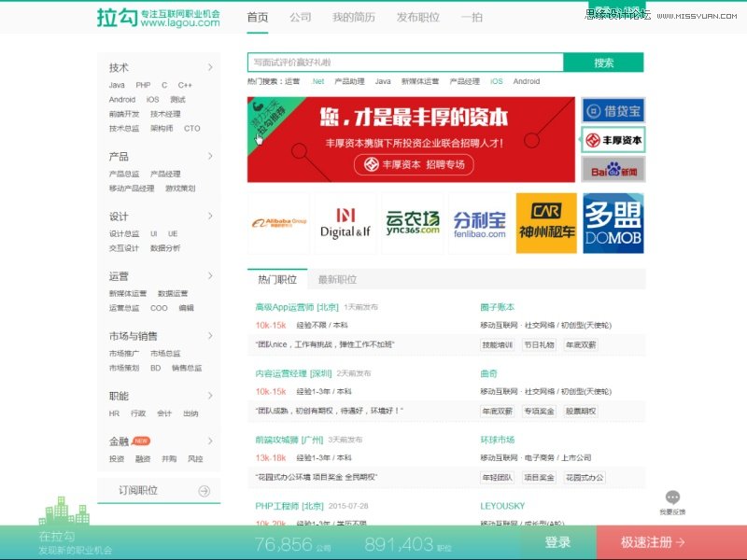Open the feedback chat bubble icon
This screenshot has height=560, width=747.
[672, 497]
